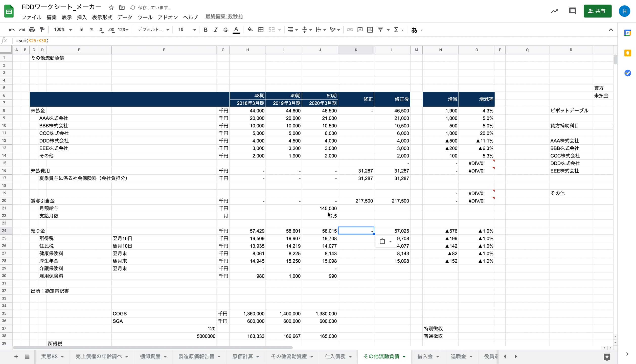Click the text color button
The image size is (636, 364).
click(236, 30)
